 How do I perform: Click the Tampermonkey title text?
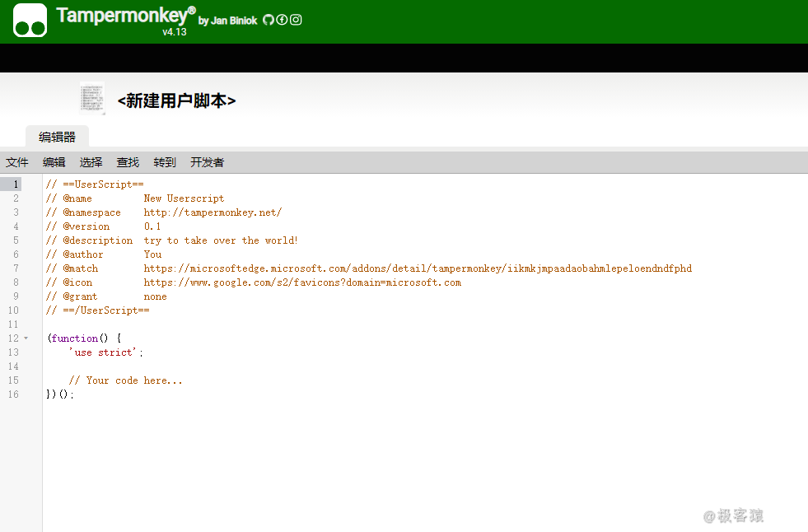pos(126,16)
